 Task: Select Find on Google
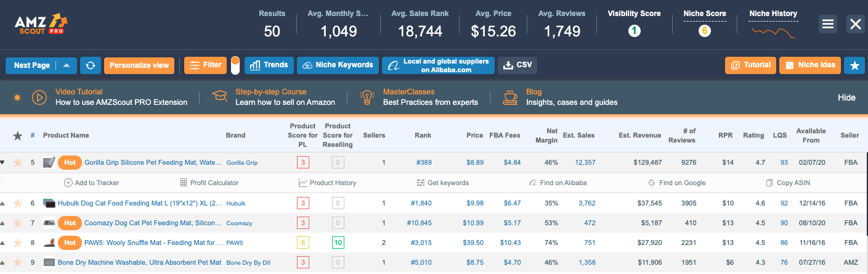point(677,183)
